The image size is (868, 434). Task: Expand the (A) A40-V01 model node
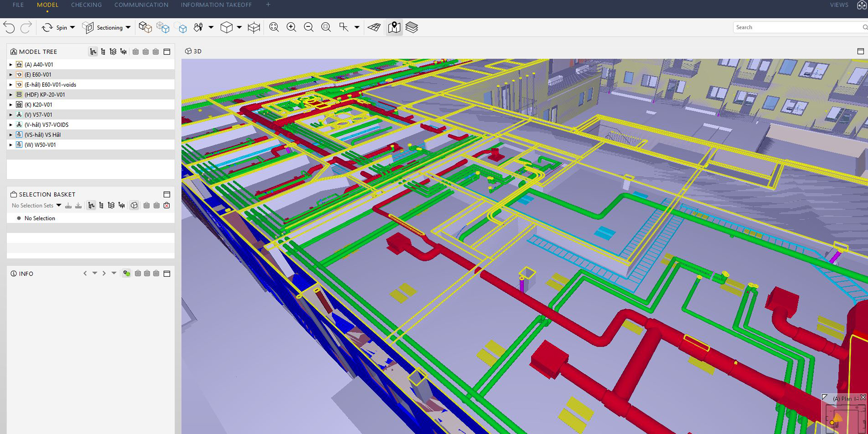pyautogui.click(x=11, y=64)
